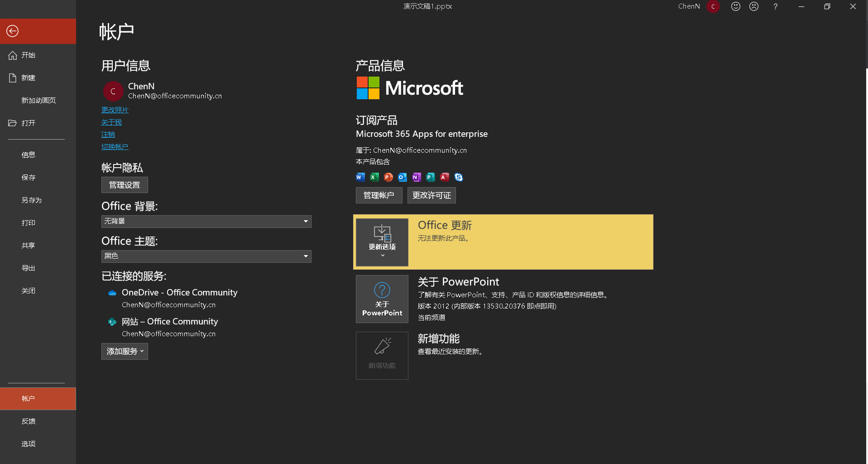The image size is (868, 464).
Task: Open 选项 from the sidebar
Action: coord(38,444)
